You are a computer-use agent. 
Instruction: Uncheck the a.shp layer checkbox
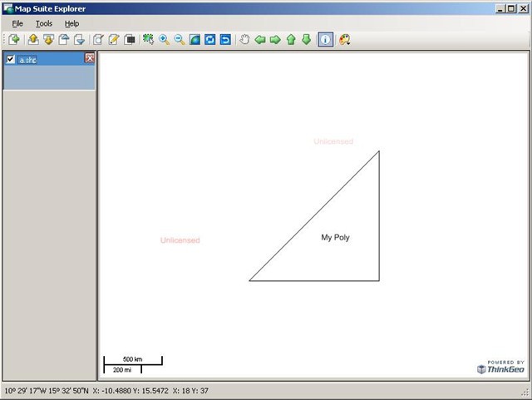tap(11, 59)
